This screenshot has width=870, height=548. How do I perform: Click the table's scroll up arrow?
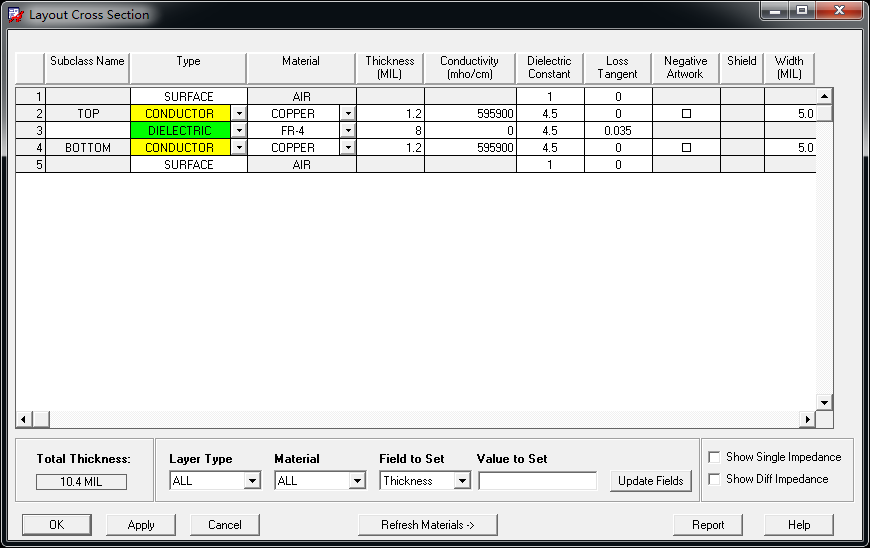[x=825, y=96]
